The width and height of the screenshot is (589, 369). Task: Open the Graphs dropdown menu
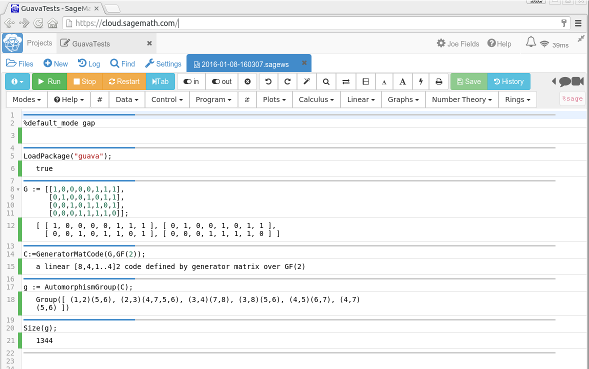(x=403, y=100)
